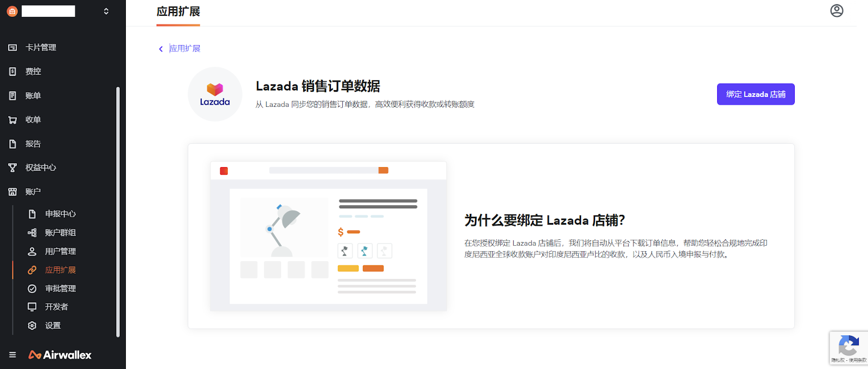Go to 审批管理 submenu item
Viewport: 868px width, 369px height.
tap(60, 289)
